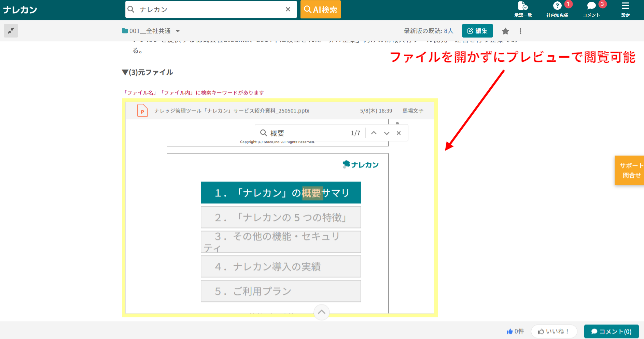Open the three-dot more options menu
The width and height of the screenshot is (644, 339).
point(520,31)
